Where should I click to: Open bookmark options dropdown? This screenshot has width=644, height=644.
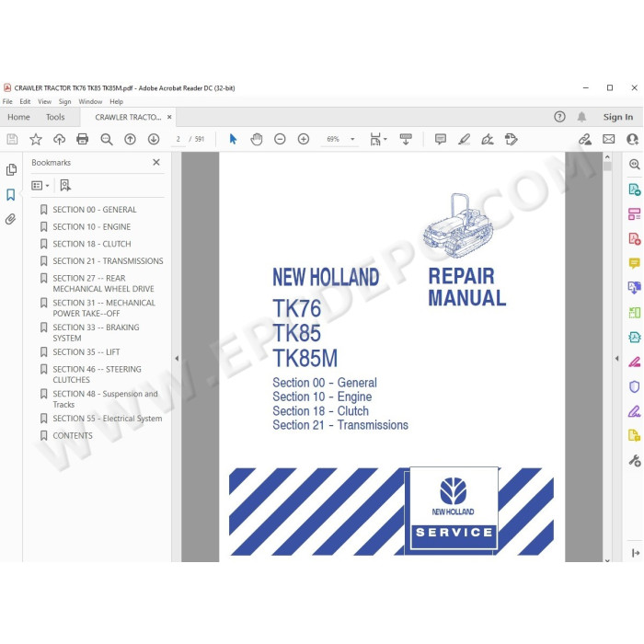tap(40, 186)
